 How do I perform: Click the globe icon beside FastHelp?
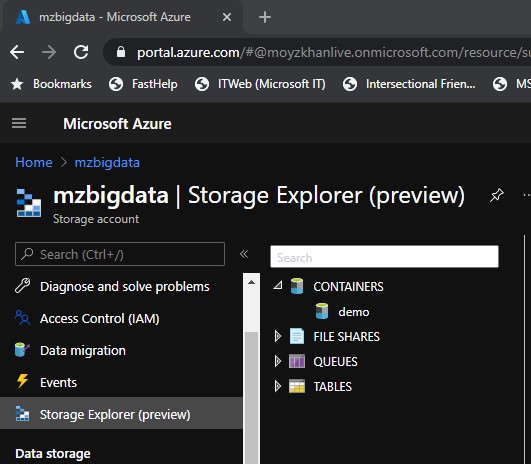point(116,84)
